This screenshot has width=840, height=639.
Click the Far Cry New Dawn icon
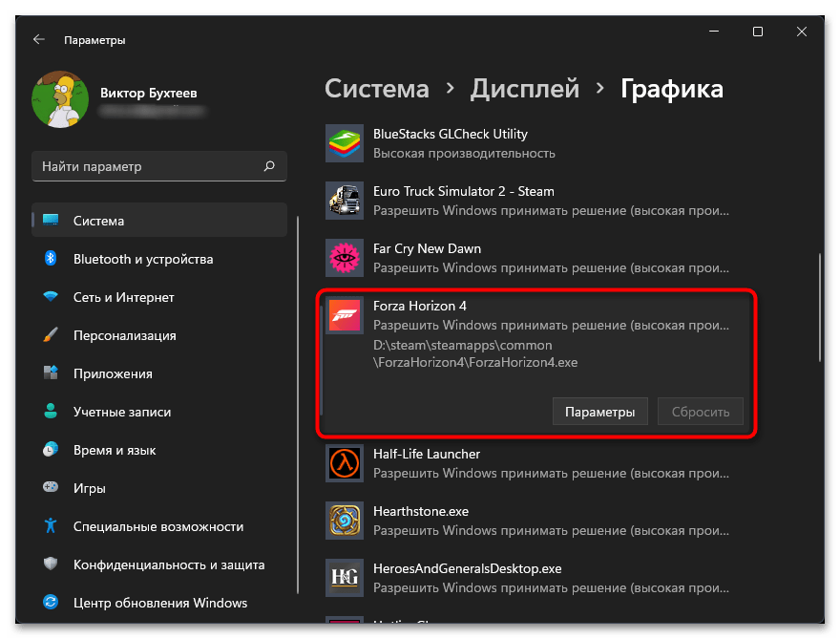coord(345,258)
